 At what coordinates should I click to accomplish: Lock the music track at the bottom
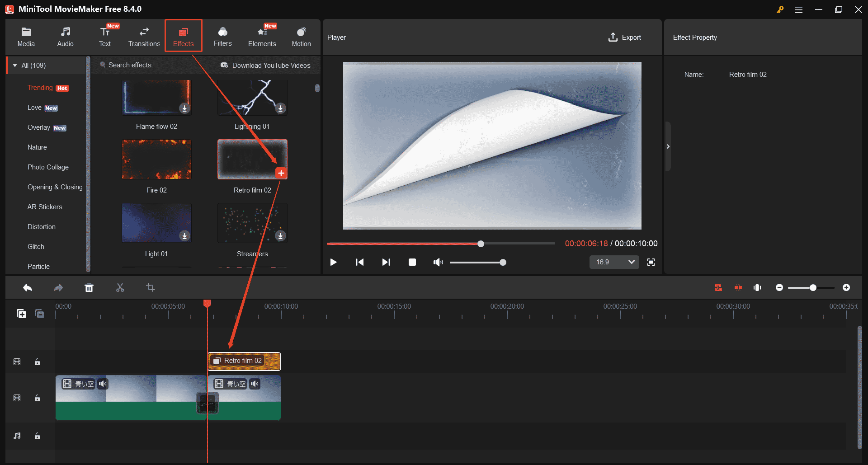(x=37, y=436)
